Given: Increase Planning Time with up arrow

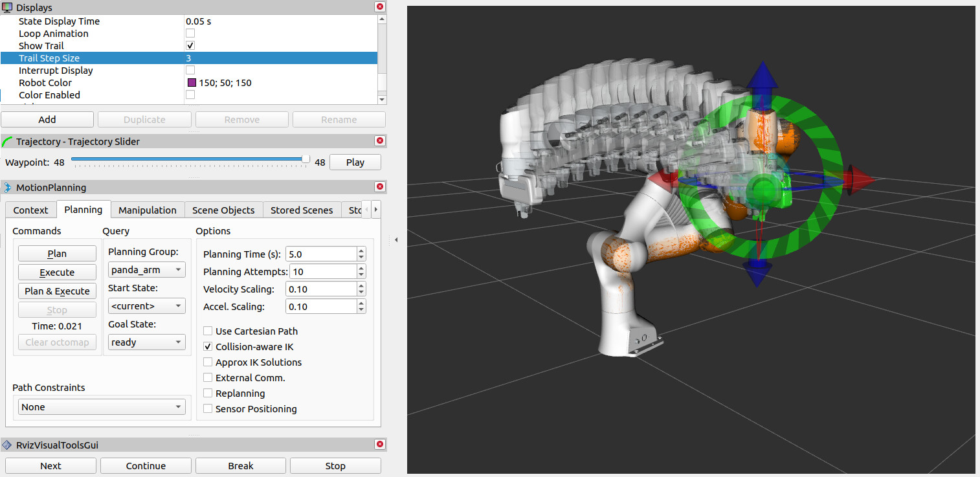Looking at the screenshot, I should click(361, 250).
